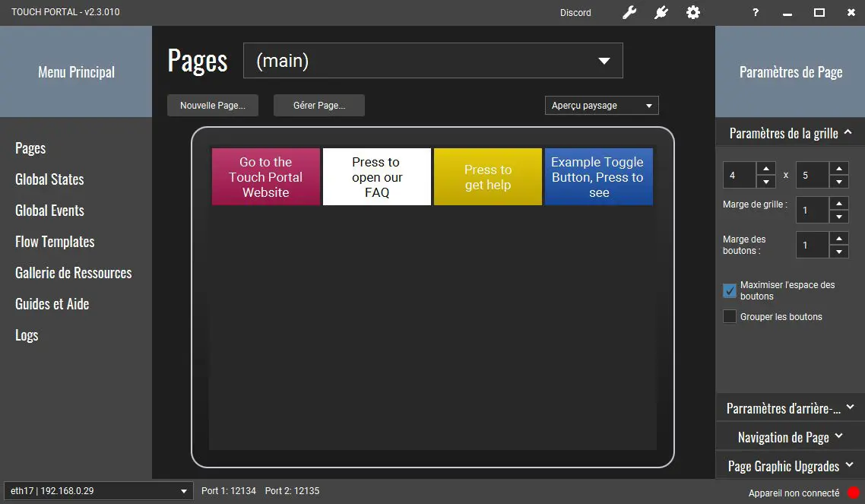This screenshot has height=504, width=865.
Task: Decrease the Marge des boutons value
Action: pyautogui.click(x=838, y=252)
